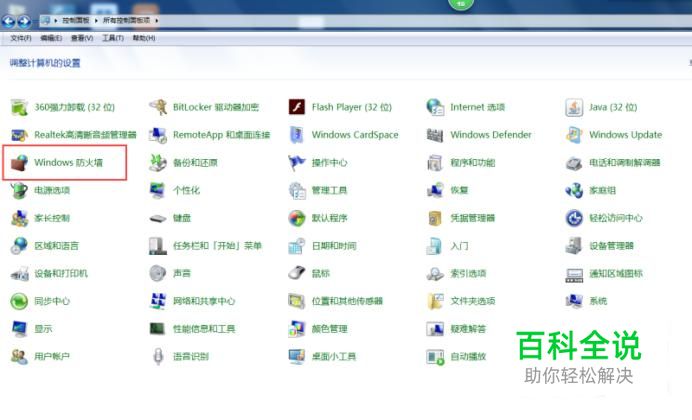Open the 同步中心 green icon
The image size is (692, 420).
(x=19, y=301)
